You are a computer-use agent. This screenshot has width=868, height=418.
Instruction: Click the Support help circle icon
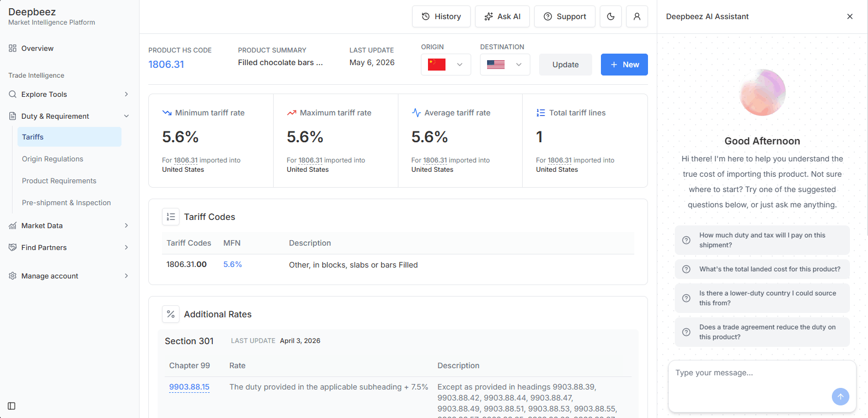click(548, 16)
